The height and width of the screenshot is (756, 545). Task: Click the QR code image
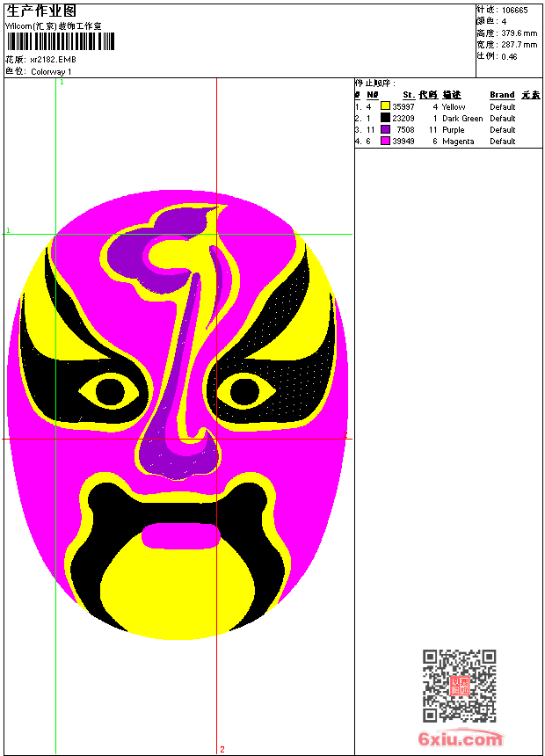pyautogui.click(x=459, y=686)
